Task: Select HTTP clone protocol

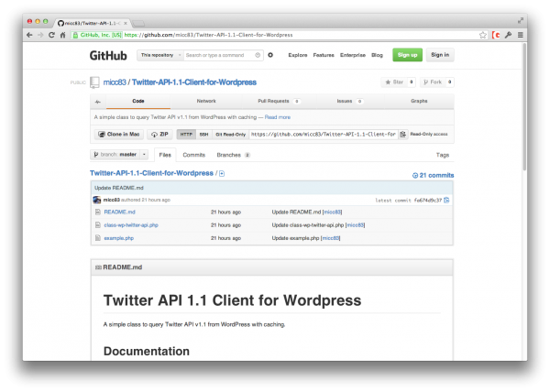Action: pyautogui.click(x=186, y=134)
